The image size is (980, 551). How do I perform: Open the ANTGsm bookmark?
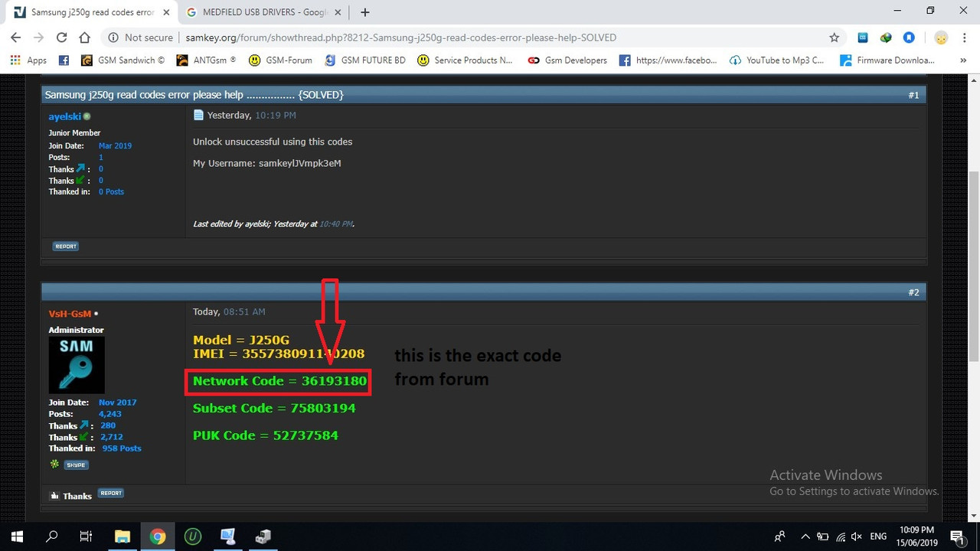tap(206, 60)
